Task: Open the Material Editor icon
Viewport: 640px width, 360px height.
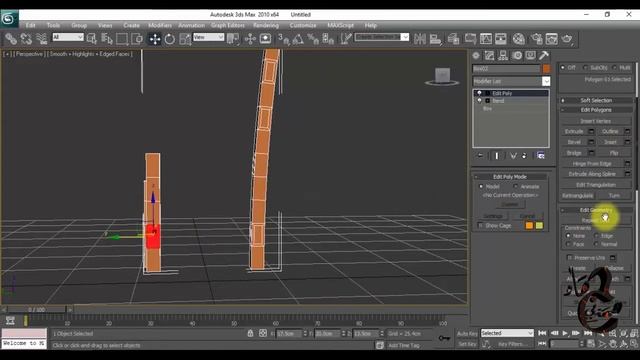Action: (x=518, y=39)
